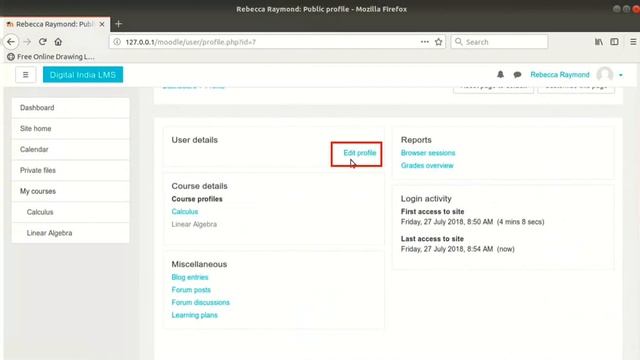Open Calculus in side navigation
The height and width of the screenshot is (360, 640).
71,212
